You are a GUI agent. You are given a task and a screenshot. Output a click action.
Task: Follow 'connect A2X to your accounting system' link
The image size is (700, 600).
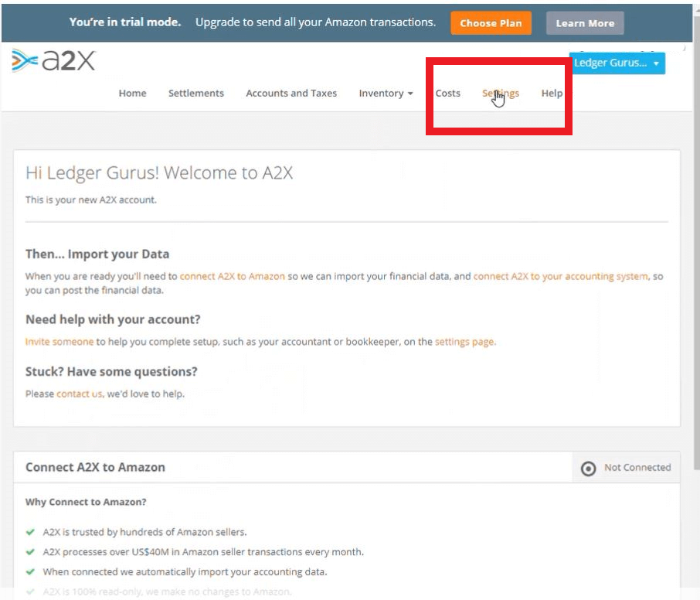(560, 276)
